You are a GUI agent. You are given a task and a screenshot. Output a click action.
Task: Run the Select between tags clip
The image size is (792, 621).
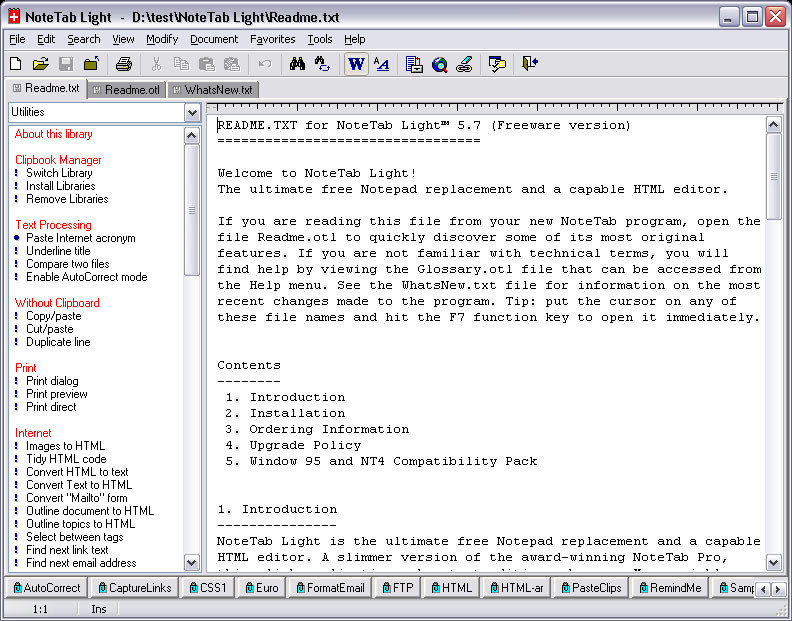(74, 537)
